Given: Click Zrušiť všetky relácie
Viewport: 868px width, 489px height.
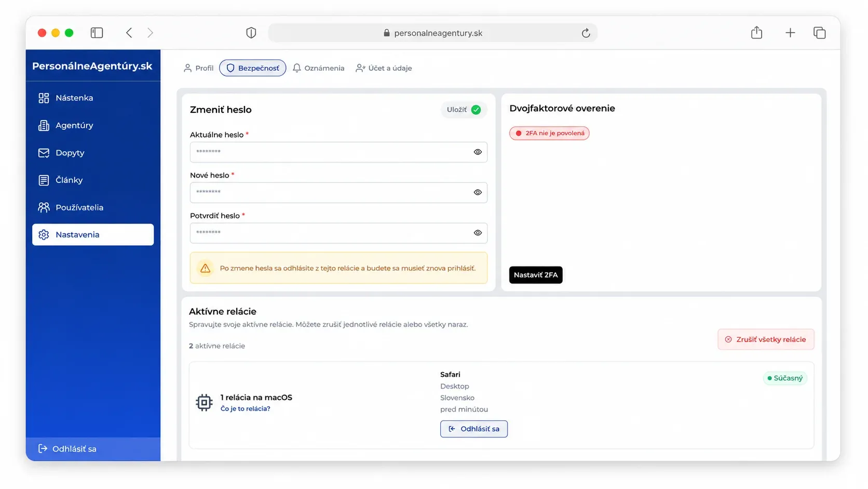Looking at the screenshot, I should [x=766, y=339].
